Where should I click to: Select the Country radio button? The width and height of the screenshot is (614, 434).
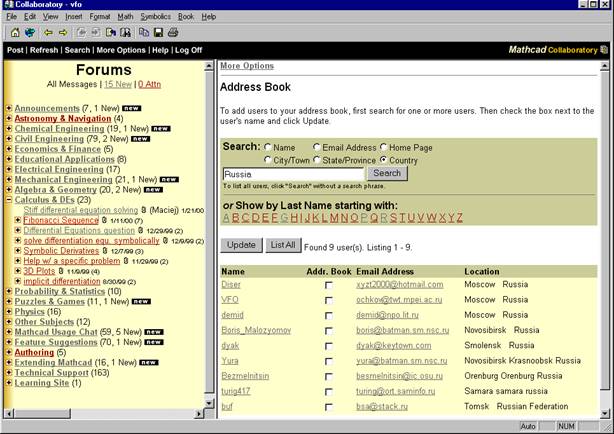[x=383, y=160]
